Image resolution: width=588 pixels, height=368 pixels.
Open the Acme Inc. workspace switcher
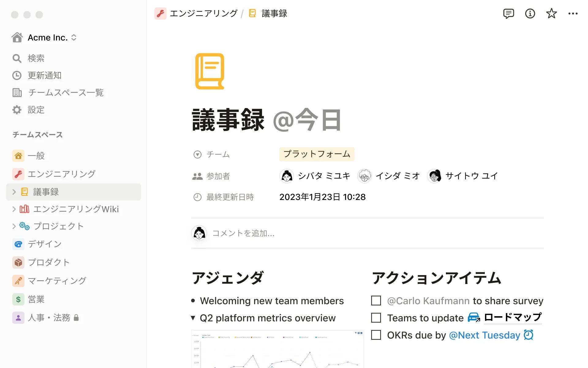(47, 37)
